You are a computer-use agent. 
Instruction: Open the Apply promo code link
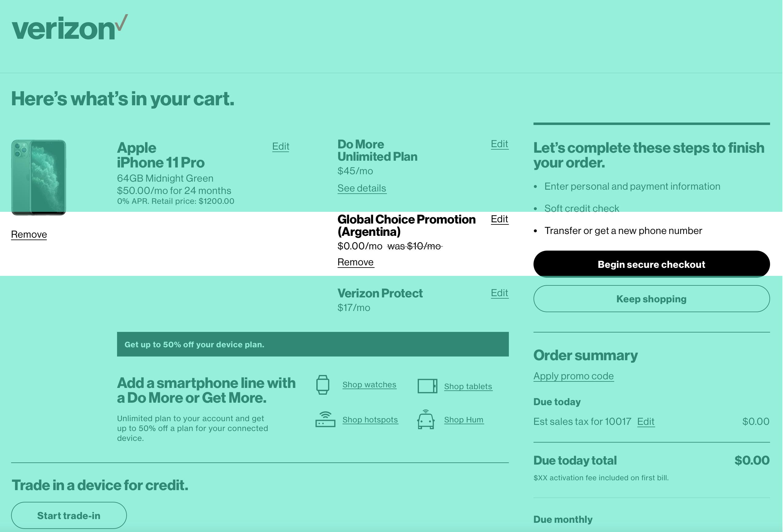click(x=573, y=376)
